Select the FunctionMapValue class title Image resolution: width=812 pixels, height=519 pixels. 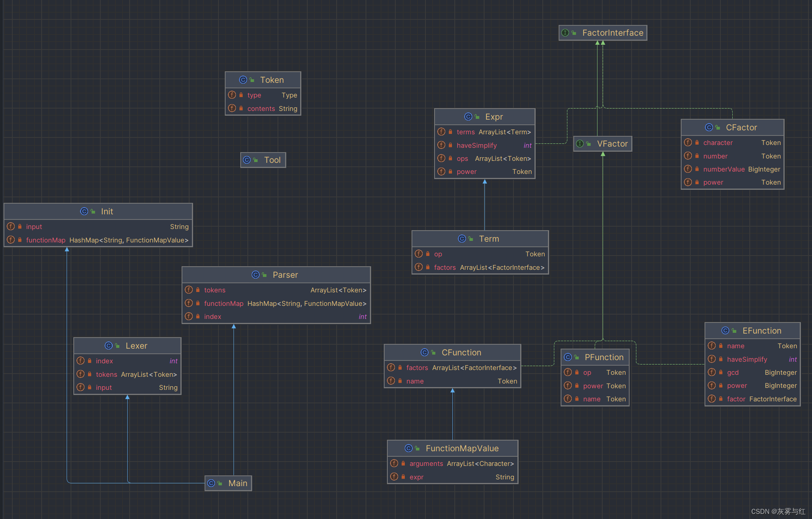coord(462,448)
